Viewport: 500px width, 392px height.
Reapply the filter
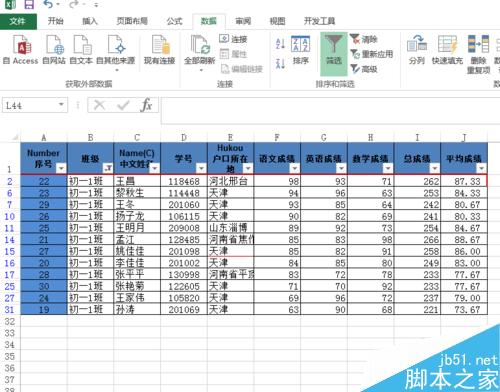(371, 54)
